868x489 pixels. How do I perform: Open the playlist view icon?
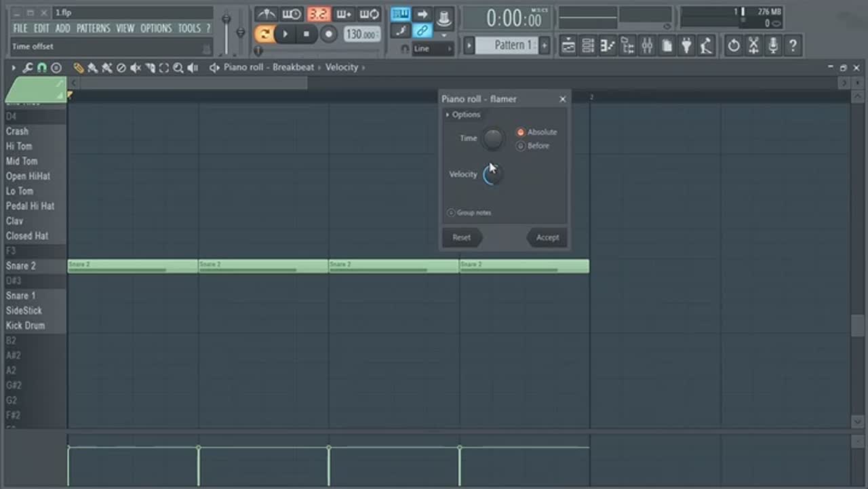pyautogui.click(x=568, y=45)
